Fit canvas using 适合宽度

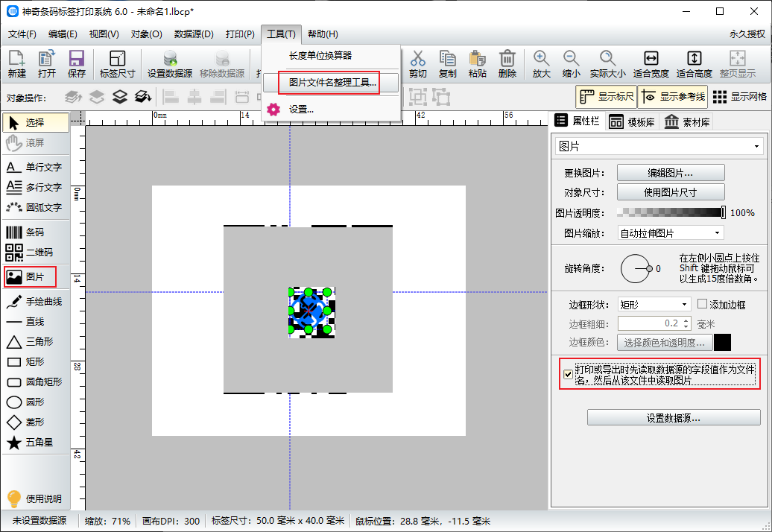651,64
